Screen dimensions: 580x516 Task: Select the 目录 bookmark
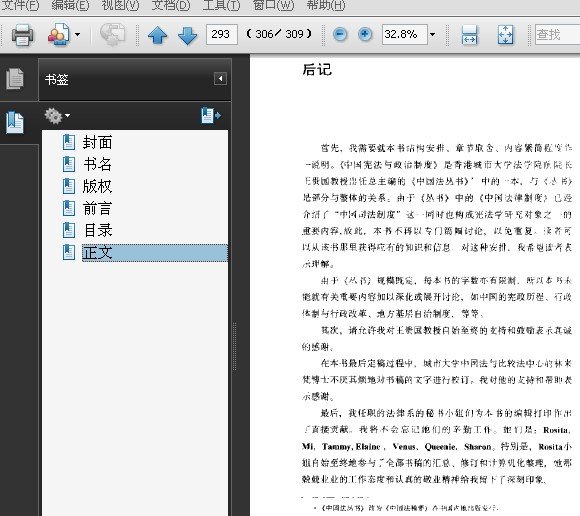point(98,230)
